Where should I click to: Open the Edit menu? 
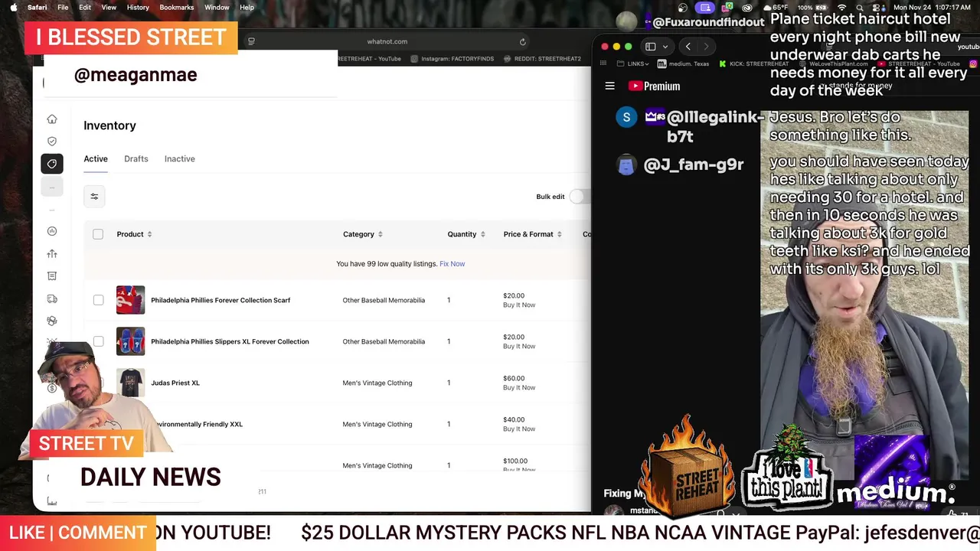(85, 8)
